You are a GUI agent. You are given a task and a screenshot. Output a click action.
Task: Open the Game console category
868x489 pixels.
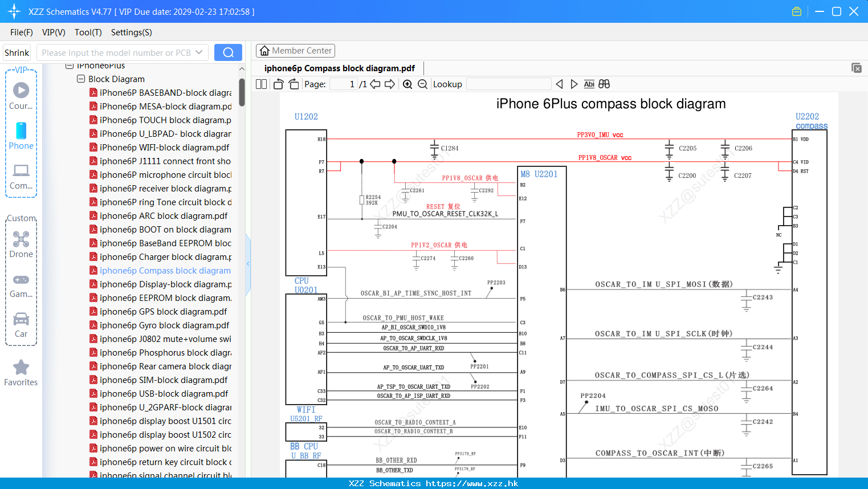tap(21, 286)
